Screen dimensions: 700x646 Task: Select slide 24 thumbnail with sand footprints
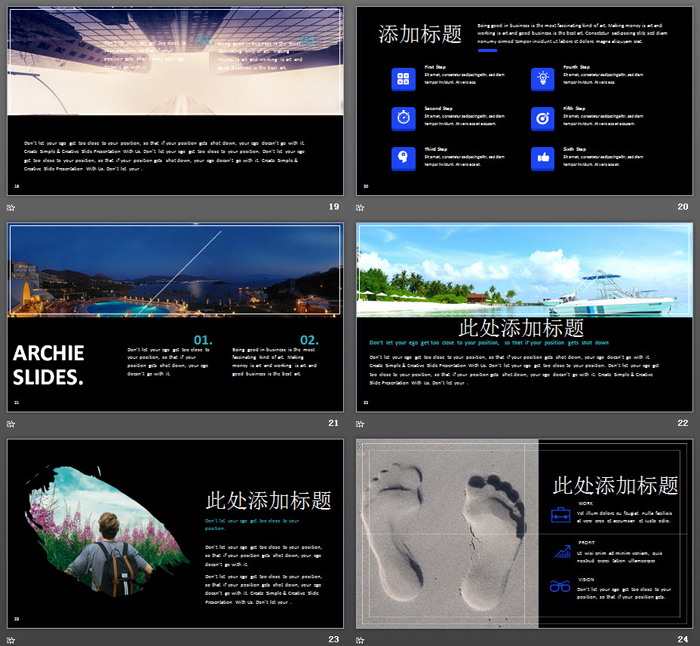524,533
